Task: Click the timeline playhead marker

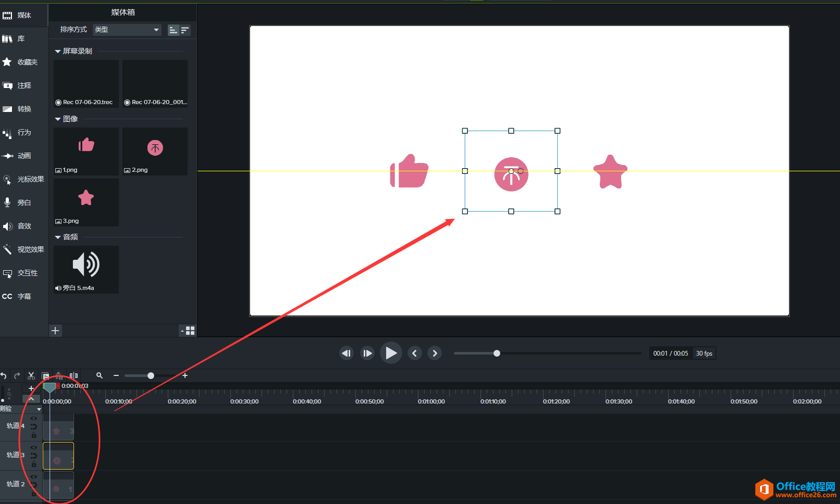Action: [x=50, y=387]
